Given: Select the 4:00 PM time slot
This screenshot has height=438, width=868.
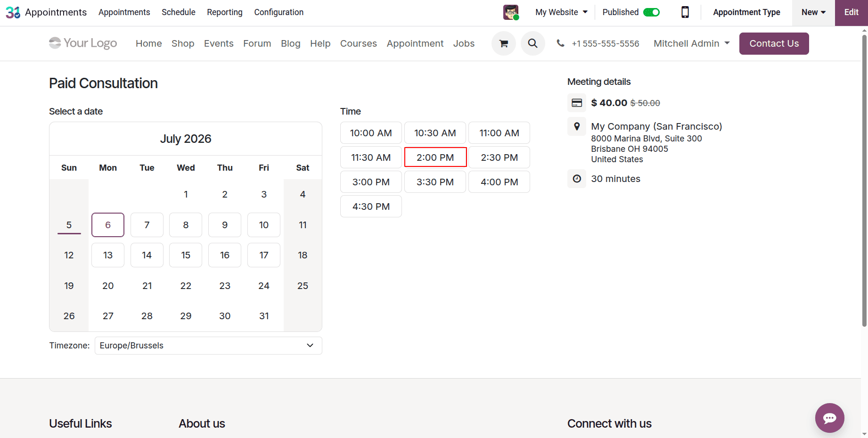Looking at the screenshot, I should [500, 182].
